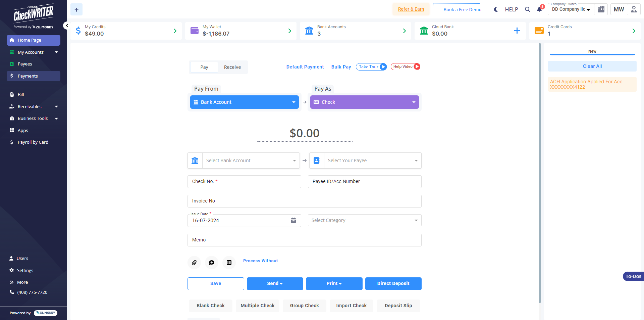Click the Payee ID/Acc Number field
The height and width of the screenshot is (320, 644).
(365, 182)
